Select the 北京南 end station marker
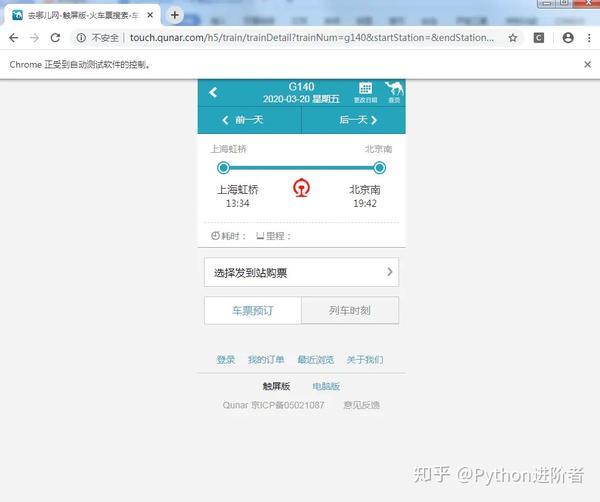 coord(379,168)
